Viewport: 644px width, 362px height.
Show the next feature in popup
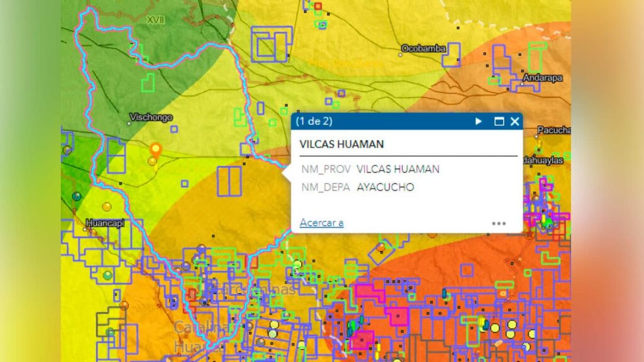[479, 121]
